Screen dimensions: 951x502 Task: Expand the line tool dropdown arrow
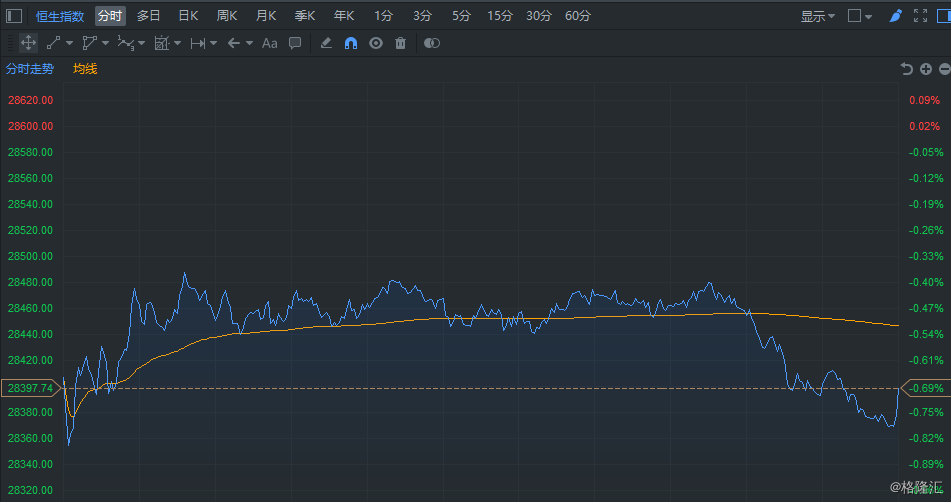coord(69,43)
